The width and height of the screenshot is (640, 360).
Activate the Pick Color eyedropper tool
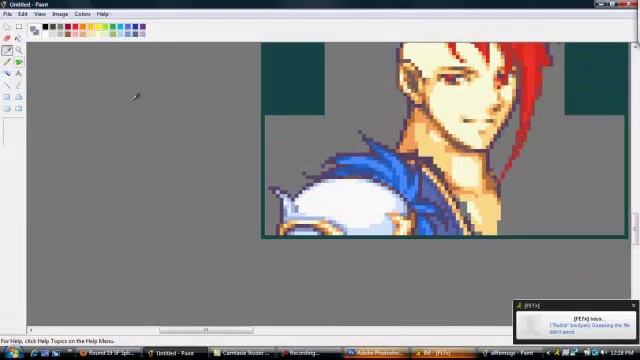pos(7,50)
